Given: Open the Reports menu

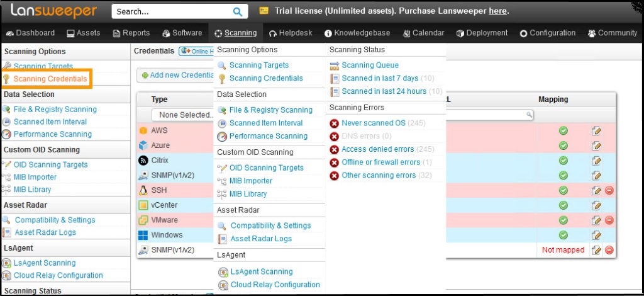Looking at the screenshot, I should 131,33.
